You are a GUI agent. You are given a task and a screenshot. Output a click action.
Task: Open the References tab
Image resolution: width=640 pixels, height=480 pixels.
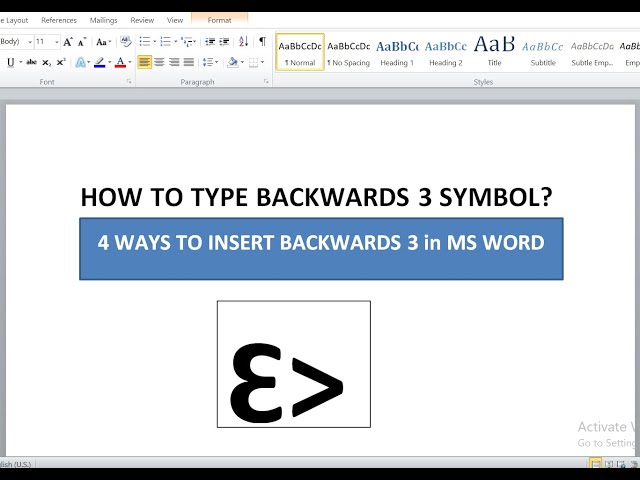click(59, 20)
